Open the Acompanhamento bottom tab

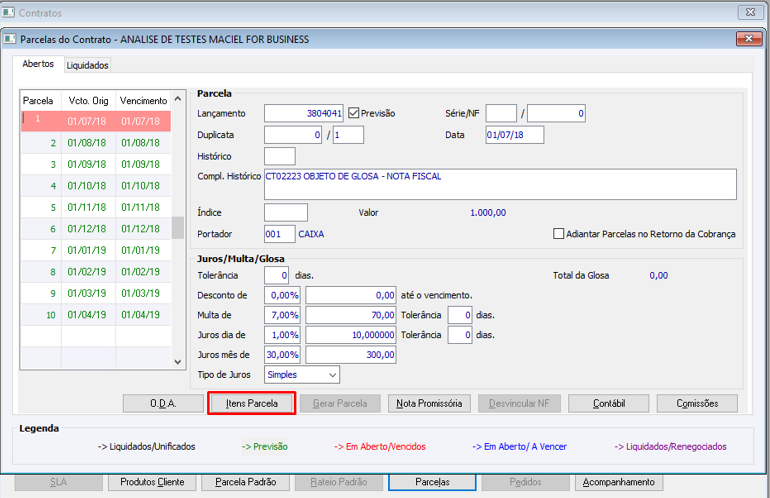[619, 482]
